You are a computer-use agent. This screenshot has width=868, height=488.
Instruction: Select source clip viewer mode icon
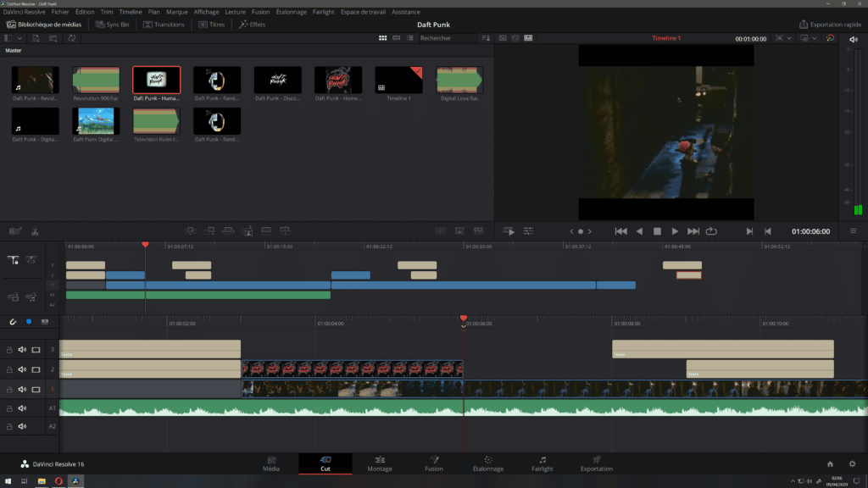pos(503,38)
